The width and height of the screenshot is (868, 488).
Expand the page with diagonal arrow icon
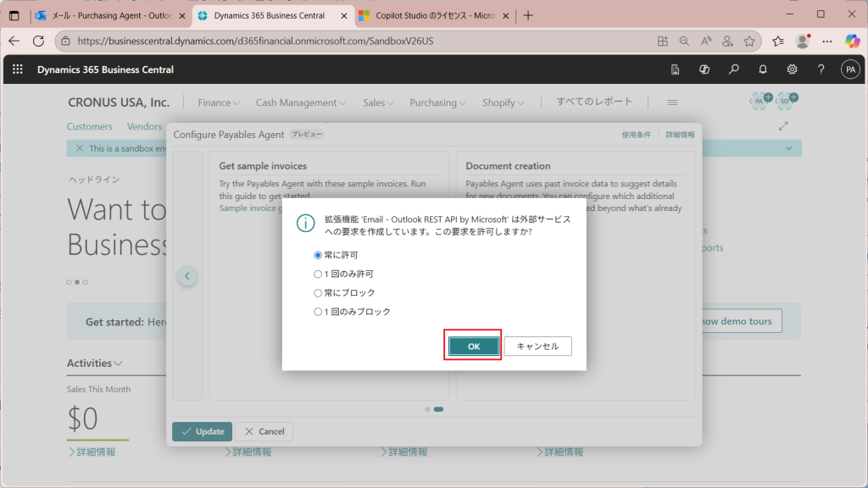[x=782, y=126]
